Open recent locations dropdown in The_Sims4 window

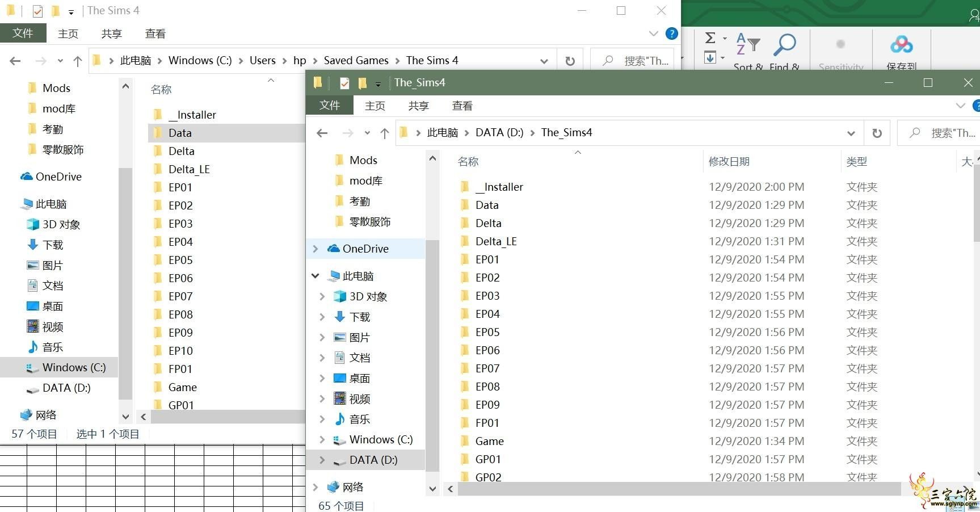coord(367,133)
